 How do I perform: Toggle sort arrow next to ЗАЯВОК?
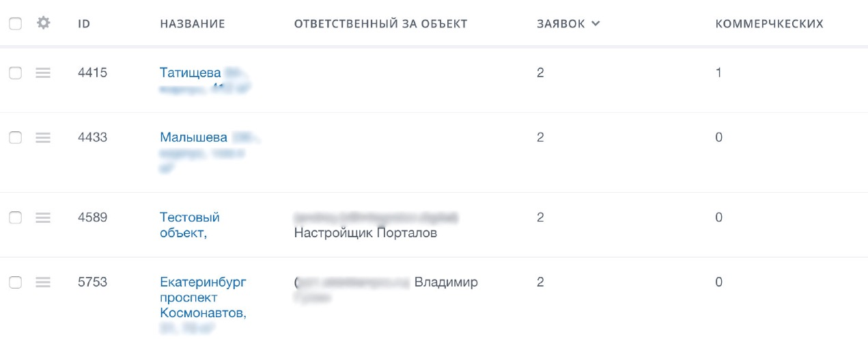point(596,24)
